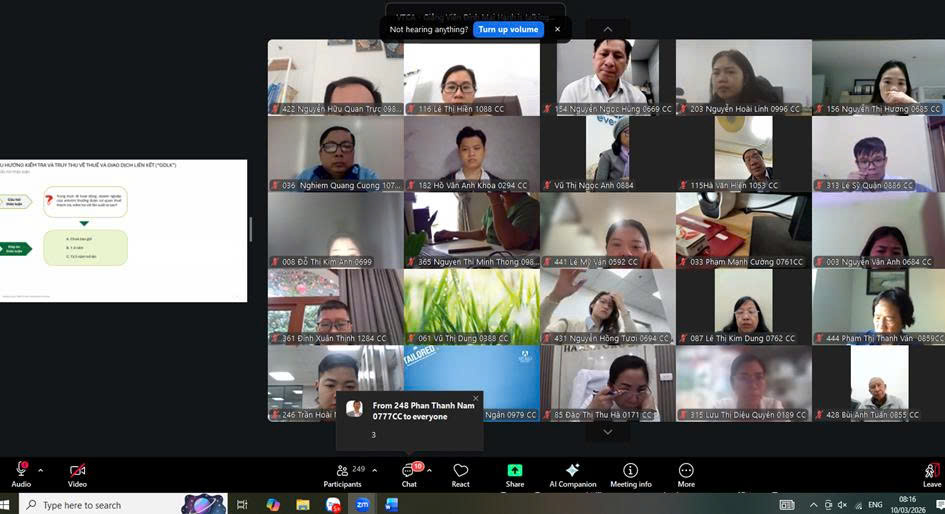Open AI Companion

pos(572,474)
